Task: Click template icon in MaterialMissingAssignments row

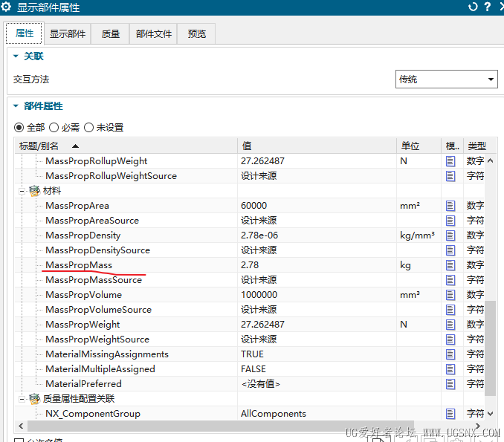Action: pyautogui.click(x=450, y=354)
